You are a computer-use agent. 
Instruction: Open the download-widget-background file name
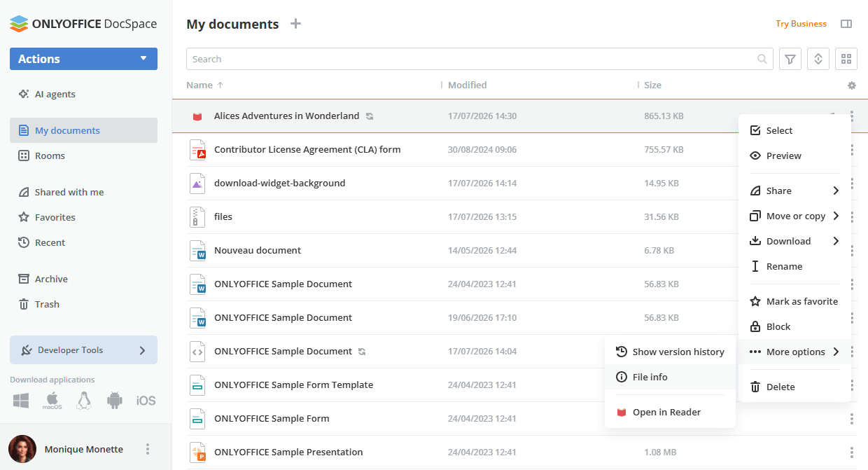coord(279,184)
